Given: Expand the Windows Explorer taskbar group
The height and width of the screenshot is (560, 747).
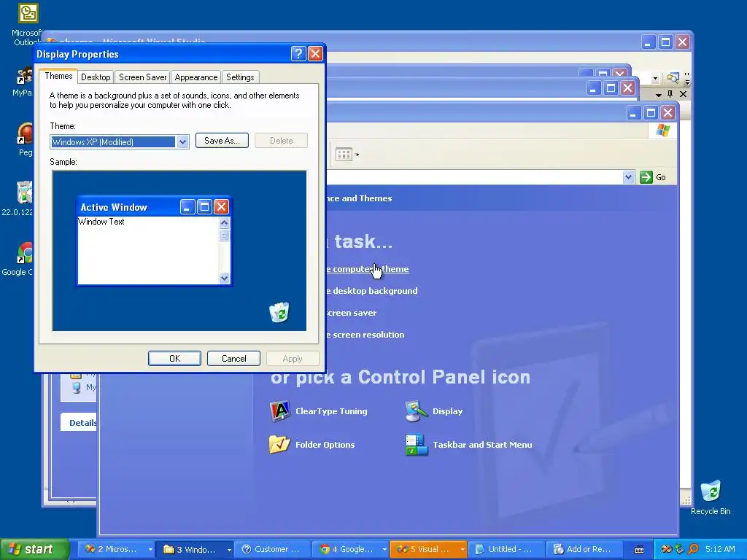Looking at the screenshot, I should coord(229,550).
